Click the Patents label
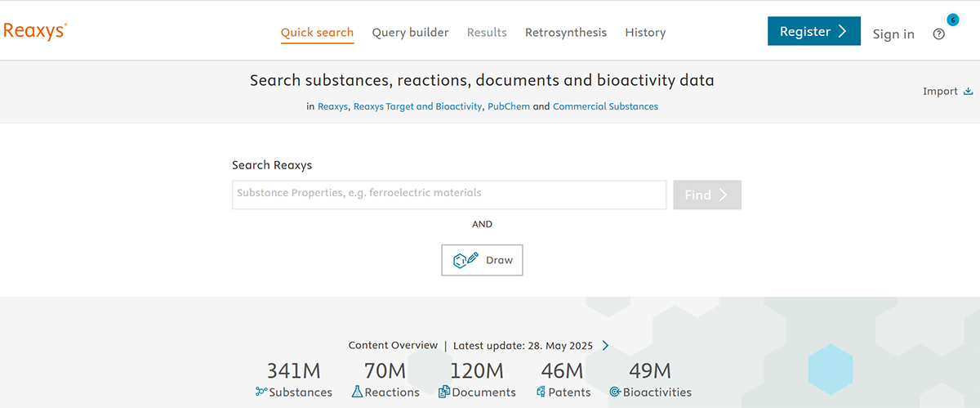 569,392
